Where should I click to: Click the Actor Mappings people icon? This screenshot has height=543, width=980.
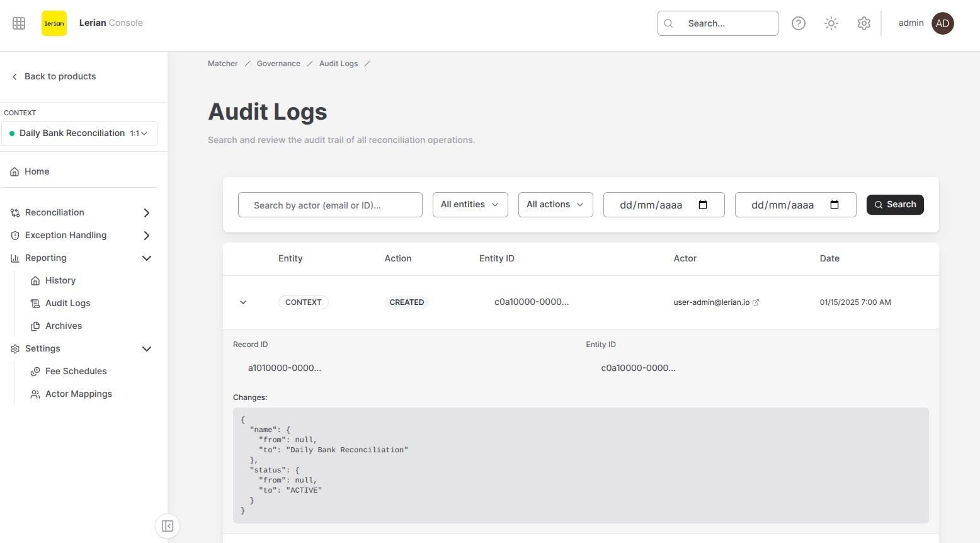pos(35,394)
